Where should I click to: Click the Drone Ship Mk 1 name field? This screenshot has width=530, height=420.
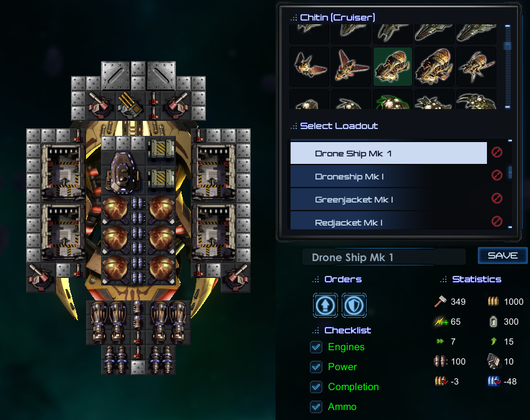(x=383, y=257)
